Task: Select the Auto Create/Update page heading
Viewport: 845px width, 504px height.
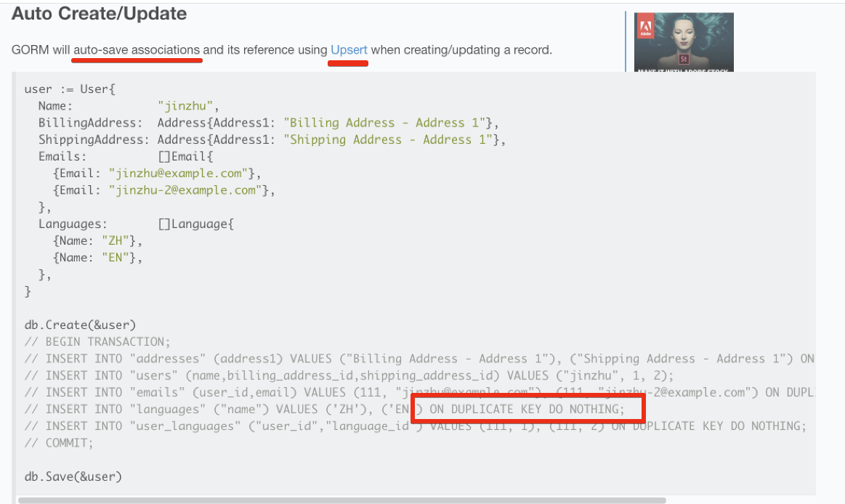Action: coord(99,13)
